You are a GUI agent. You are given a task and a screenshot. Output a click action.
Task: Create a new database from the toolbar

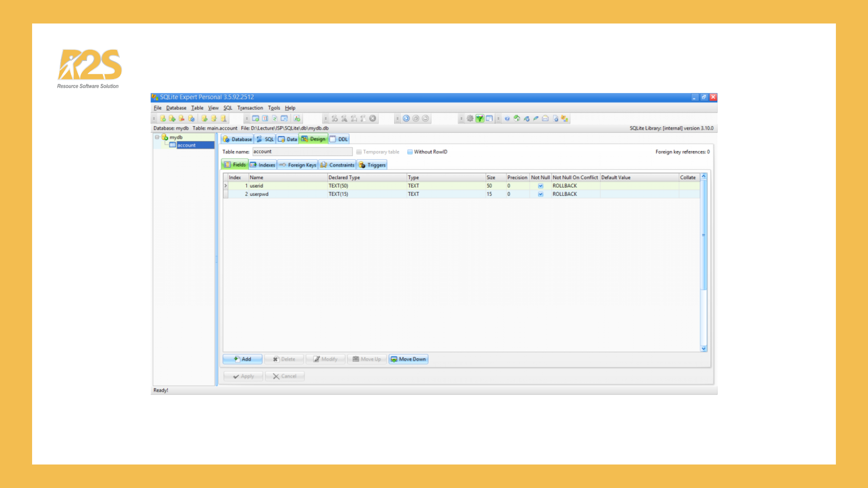coord(162,118)
